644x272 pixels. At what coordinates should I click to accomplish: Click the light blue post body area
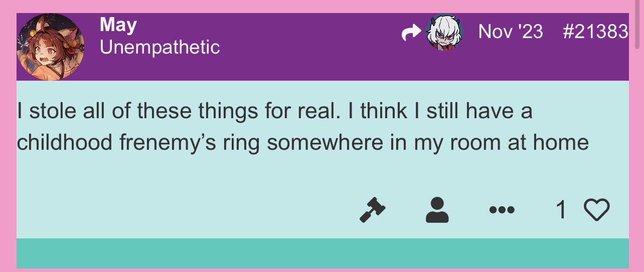click(x=323, y=159)
